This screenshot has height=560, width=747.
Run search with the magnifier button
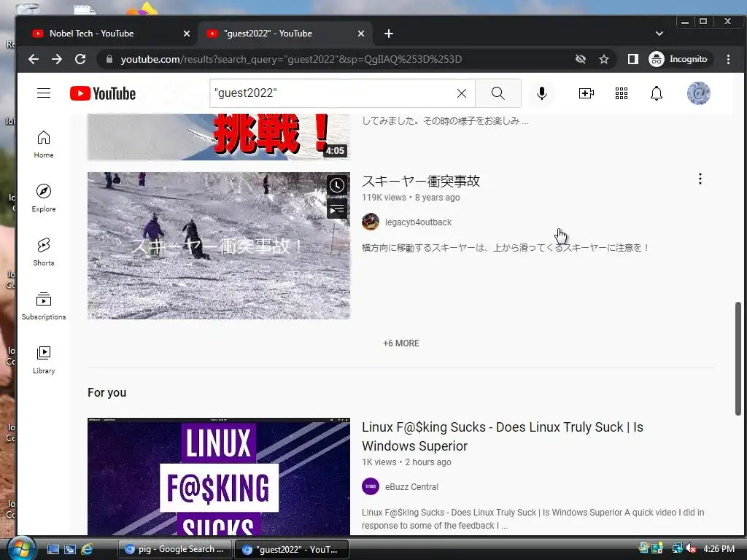point(498,93)
